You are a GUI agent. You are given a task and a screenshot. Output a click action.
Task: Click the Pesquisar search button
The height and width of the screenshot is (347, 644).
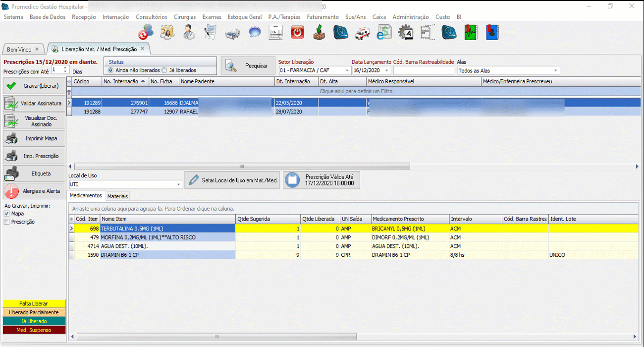point(248,66)
